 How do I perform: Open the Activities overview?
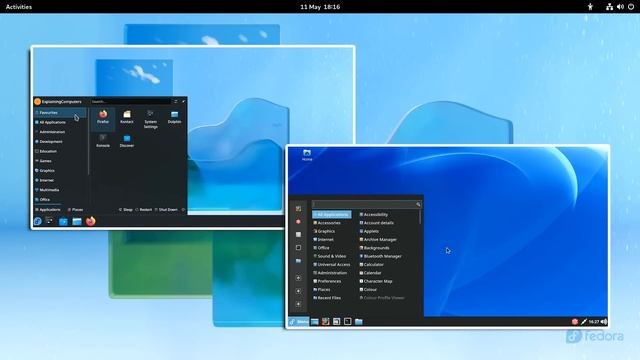(19, 7)
